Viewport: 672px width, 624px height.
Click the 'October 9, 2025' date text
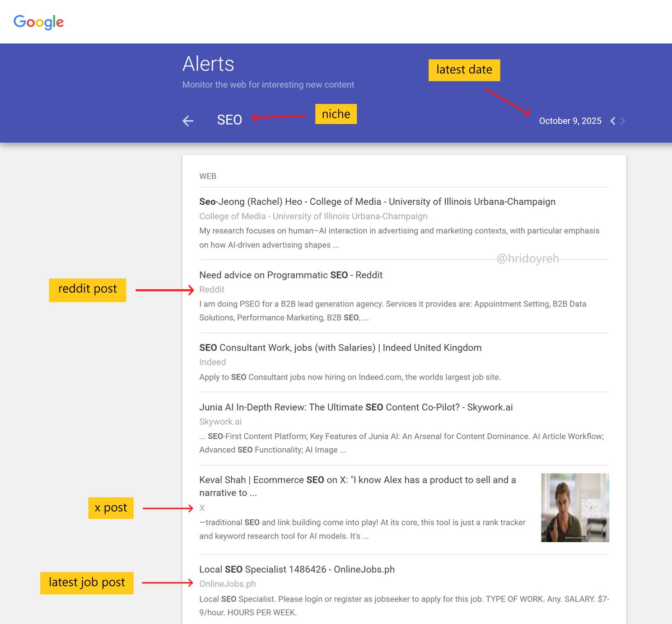click(x=570, y=121)
